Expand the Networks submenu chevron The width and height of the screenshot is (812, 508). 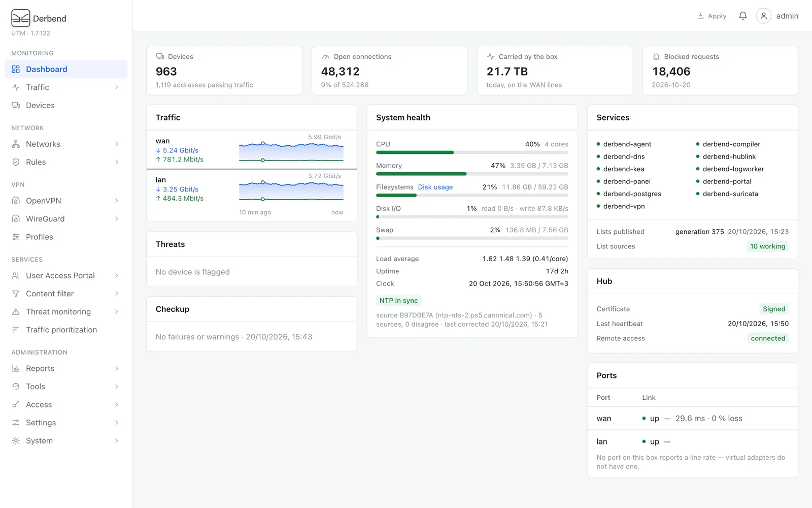tap(117, 144)
